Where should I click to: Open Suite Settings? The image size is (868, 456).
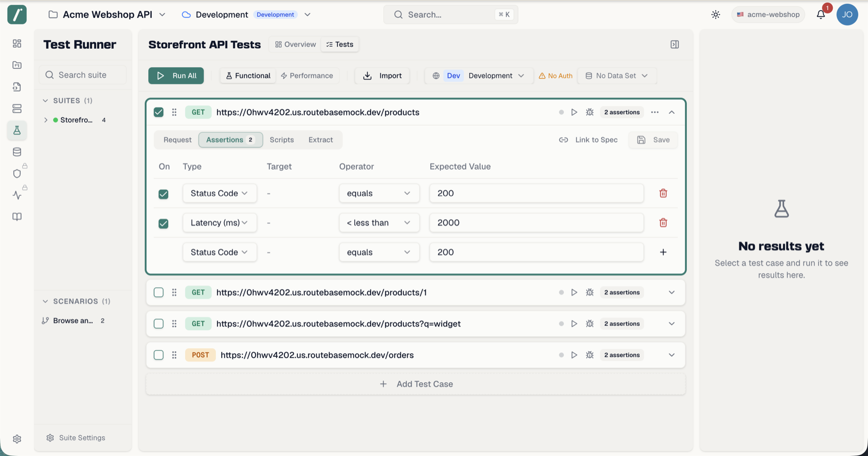click(x=76, y=438)
